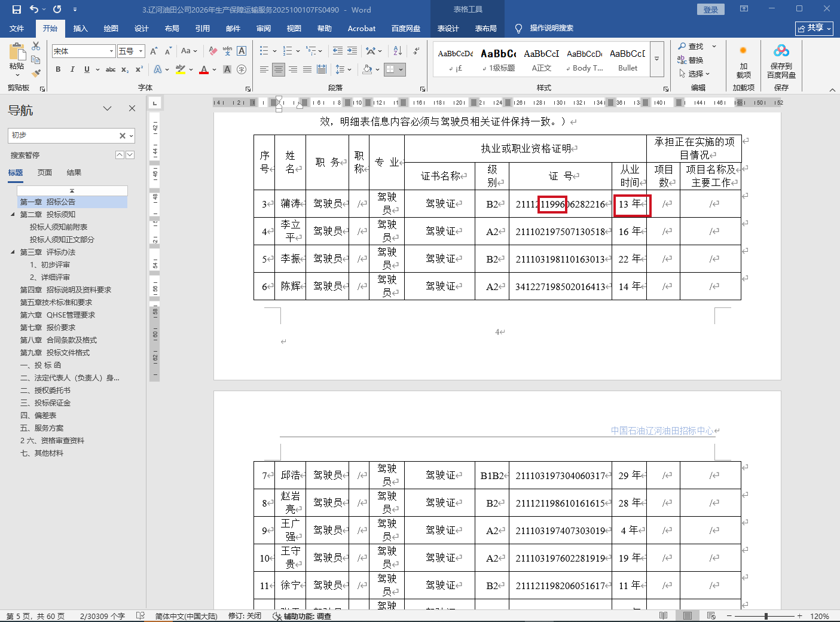The height and width of the screenshot is (622, 840).
Task: Click the Cut scissors icon
Action: coord(36,46)
